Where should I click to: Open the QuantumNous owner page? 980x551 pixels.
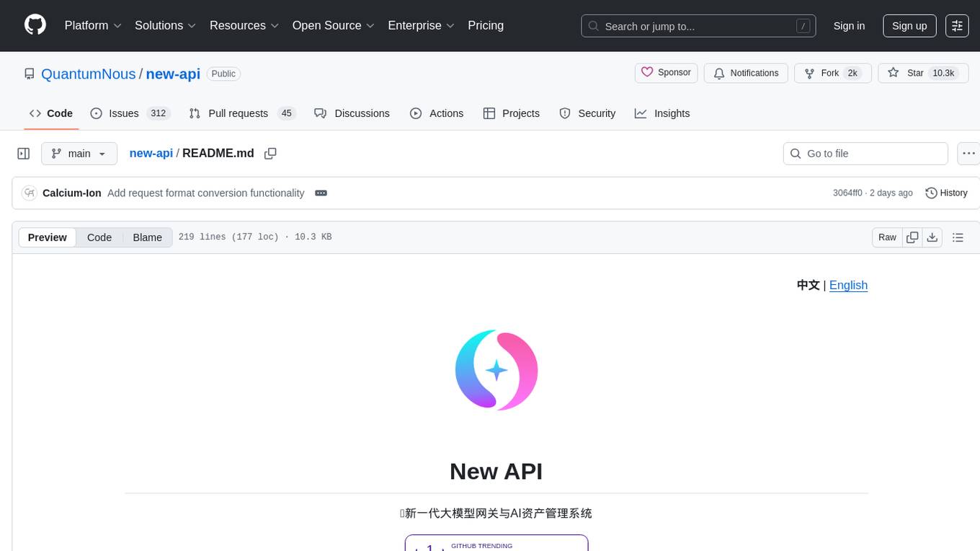pos(88,74)
